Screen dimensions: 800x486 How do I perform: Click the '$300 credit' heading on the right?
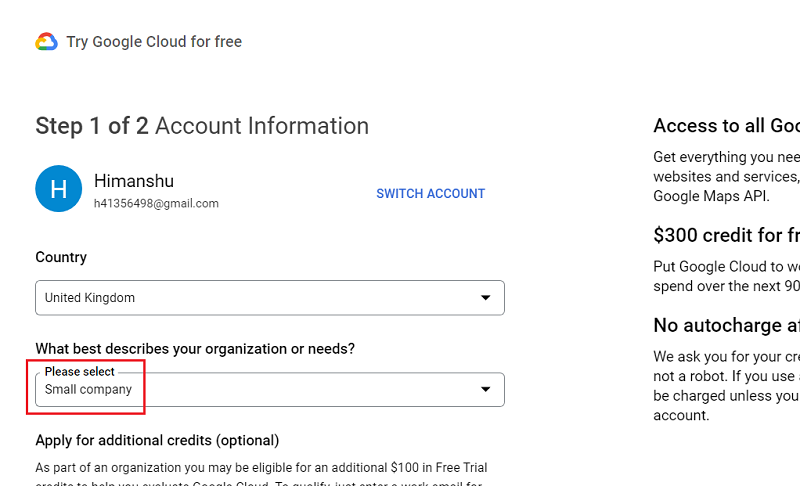click(727, 235)
